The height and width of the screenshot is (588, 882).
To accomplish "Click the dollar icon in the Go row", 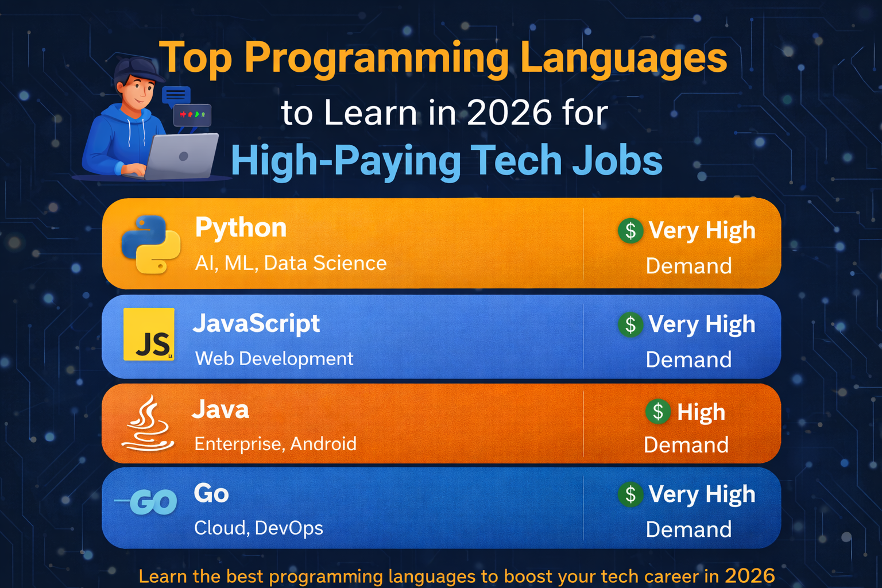I will (x=630, y=494).
